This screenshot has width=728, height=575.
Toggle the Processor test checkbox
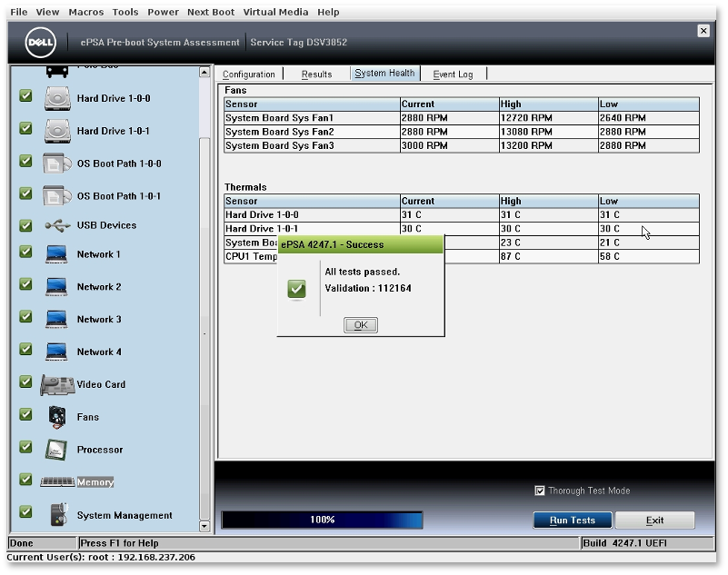[x=26, y=448]
